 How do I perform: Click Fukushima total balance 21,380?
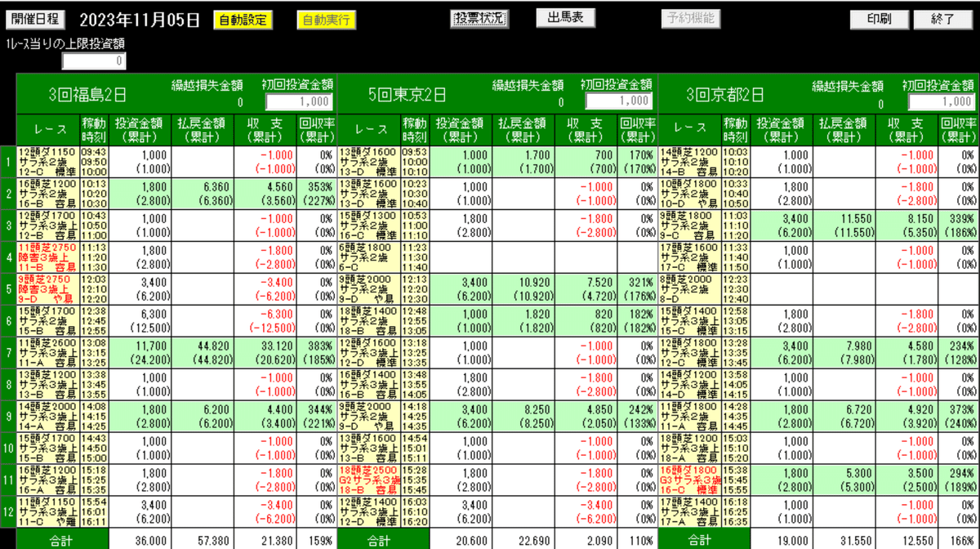(265, 540)
